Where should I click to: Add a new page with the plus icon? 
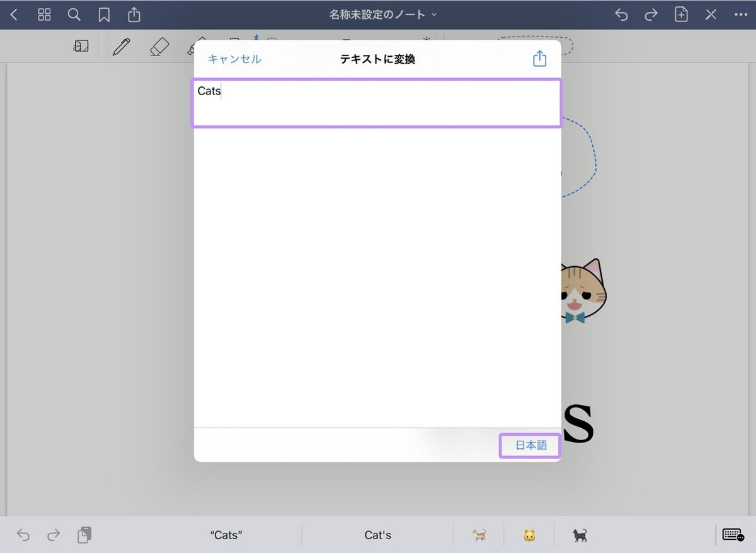click(x=681, y=14)
